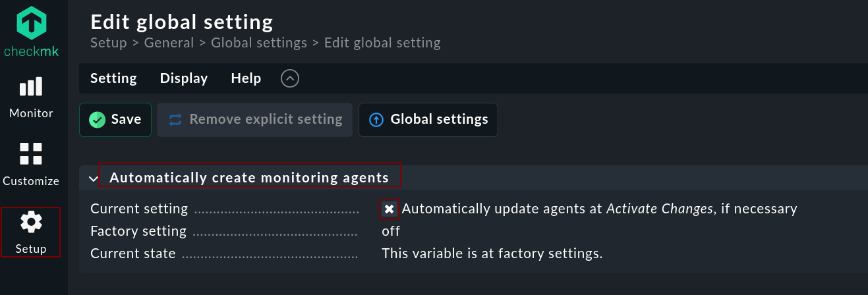868x295 pixels.
Task: Click the green checkmark Save button
Action: coord(116,119)
